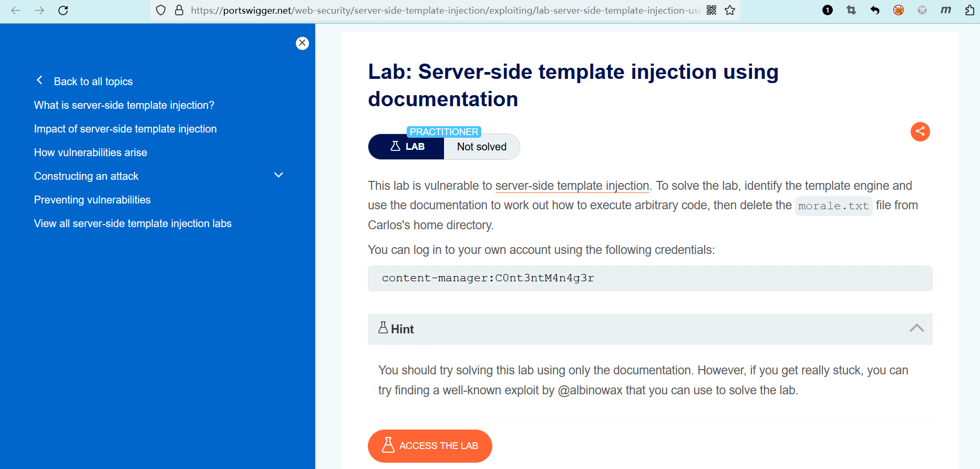The height and width of the screenshot is (469, 980).
Task: Reload the current page
Action: 63,10
